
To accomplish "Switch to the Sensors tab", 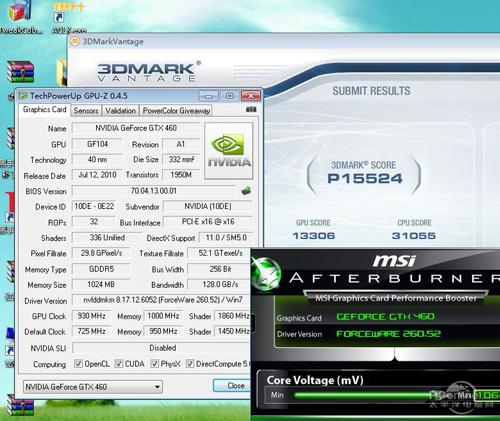I will (x=86, y=111).
